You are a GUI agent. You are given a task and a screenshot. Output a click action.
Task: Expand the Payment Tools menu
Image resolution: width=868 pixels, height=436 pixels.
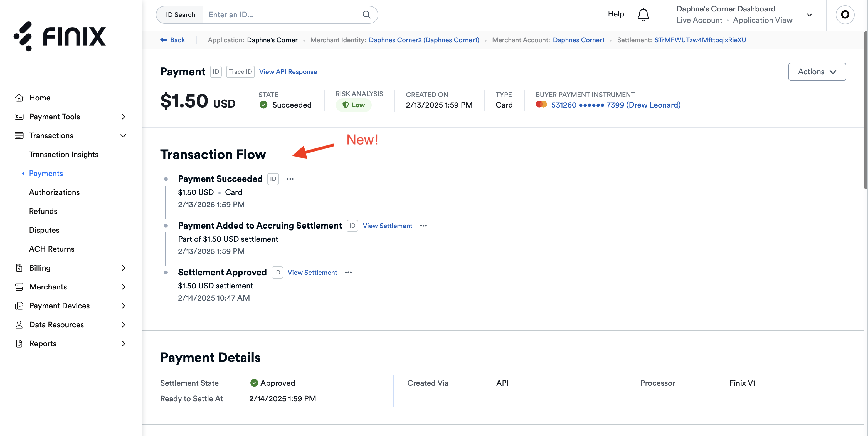click(123, 117)
